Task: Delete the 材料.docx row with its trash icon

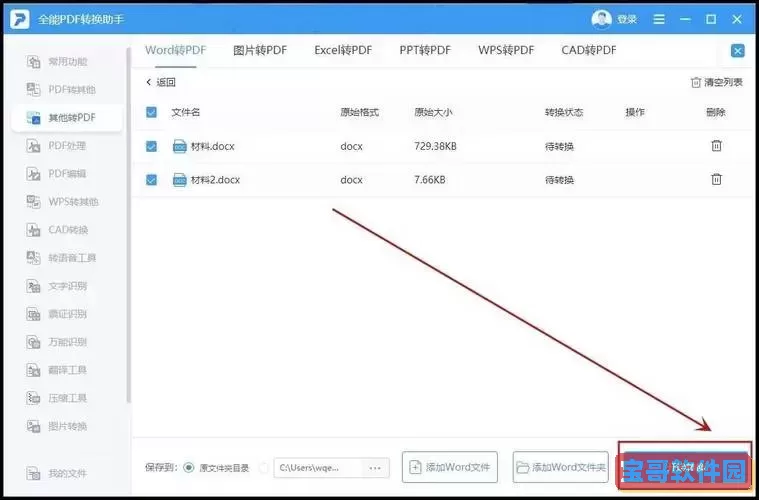Action: tap(716, 145)
